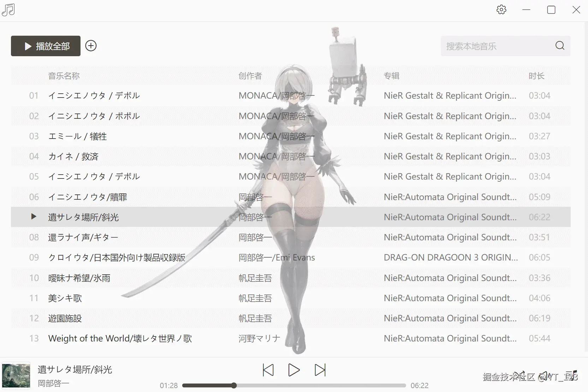Go back to the previous track
Viewport: 588px width, 392px height.
click(x=268, y=370)
